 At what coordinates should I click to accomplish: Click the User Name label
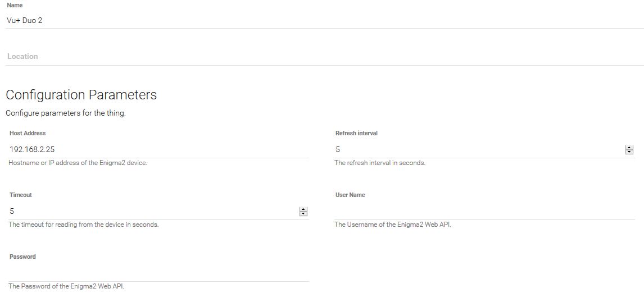point(350,195)
